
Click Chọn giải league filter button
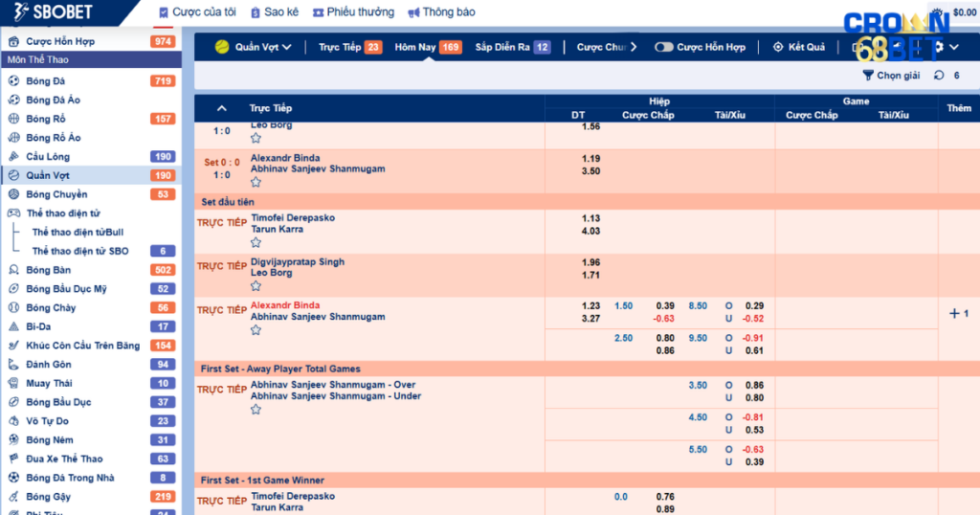pyautogui.click(x=891, y=76)
